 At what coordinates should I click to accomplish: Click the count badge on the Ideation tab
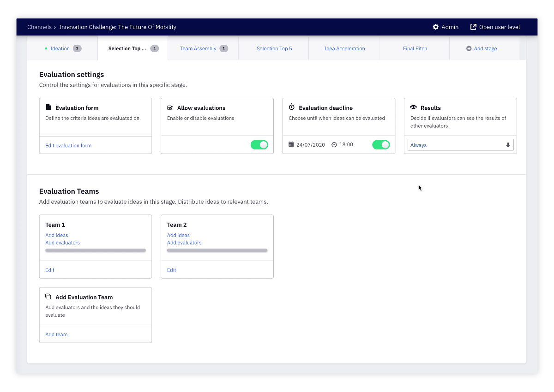click(x=77, y=48)
